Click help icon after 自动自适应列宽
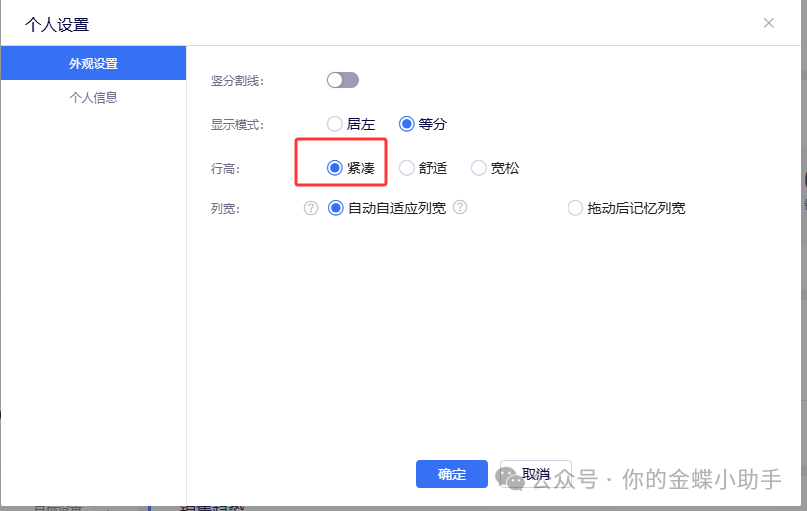 click(x=460, y=208)
